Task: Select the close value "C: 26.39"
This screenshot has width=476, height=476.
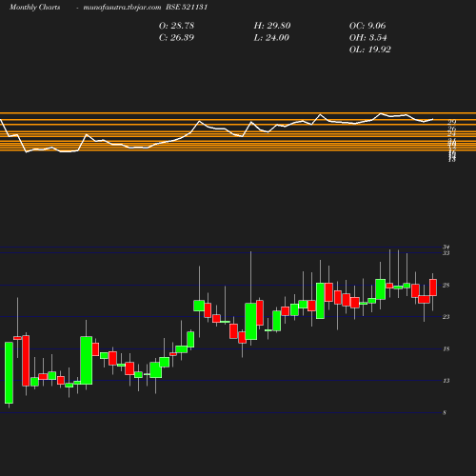Action: click(176, 38)
